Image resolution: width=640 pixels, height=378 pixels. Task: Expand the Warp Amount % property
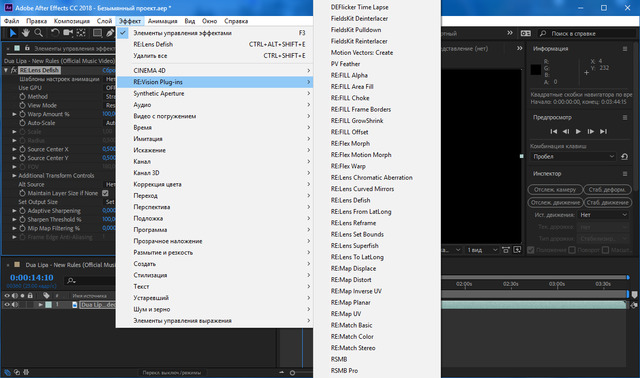(x=14, y=114)
